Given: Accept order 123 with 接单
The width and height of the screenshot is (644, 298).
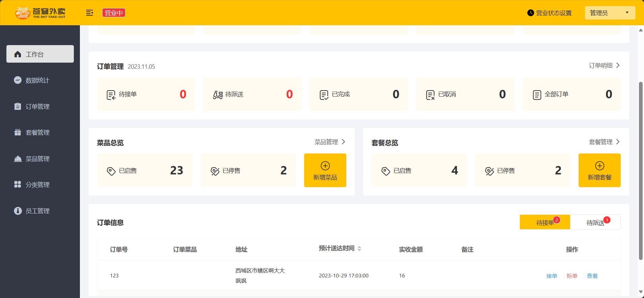Looking at the screenshot, I should point(552,276).
